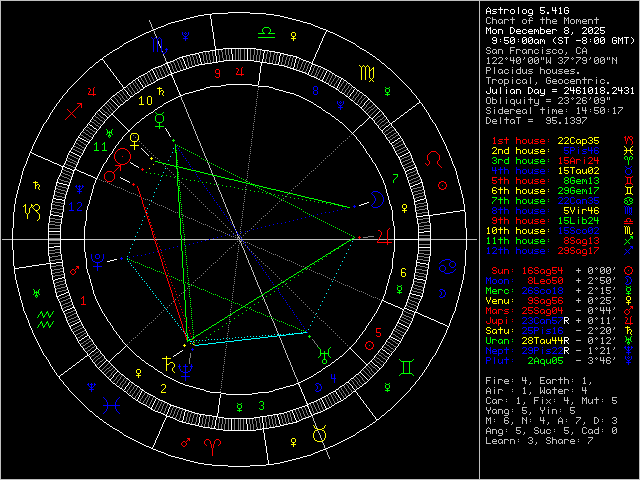Select the large yellow Saturn glyph in the wheel
The image size is (640, 480).
point(169,363)
